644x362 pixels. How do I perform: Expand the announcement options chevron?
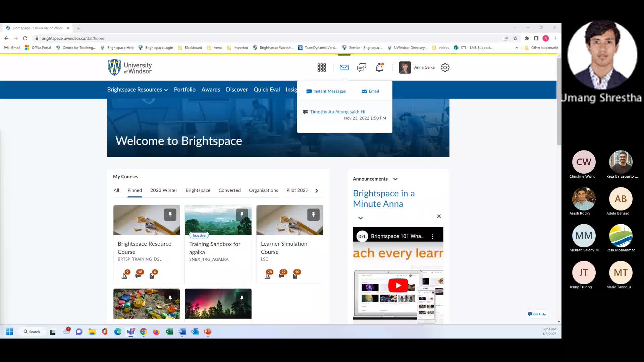[361, 218]
